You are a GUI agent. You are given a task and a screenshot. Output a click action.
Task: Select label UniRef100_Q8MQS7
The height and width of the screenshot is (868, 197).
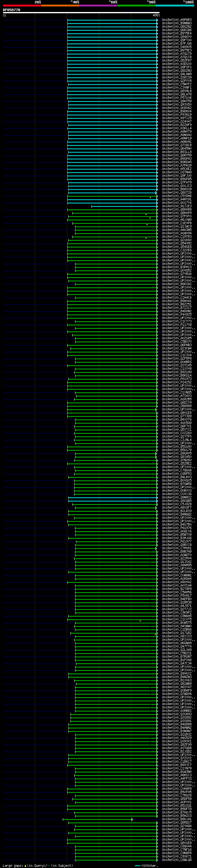[176, 822]
